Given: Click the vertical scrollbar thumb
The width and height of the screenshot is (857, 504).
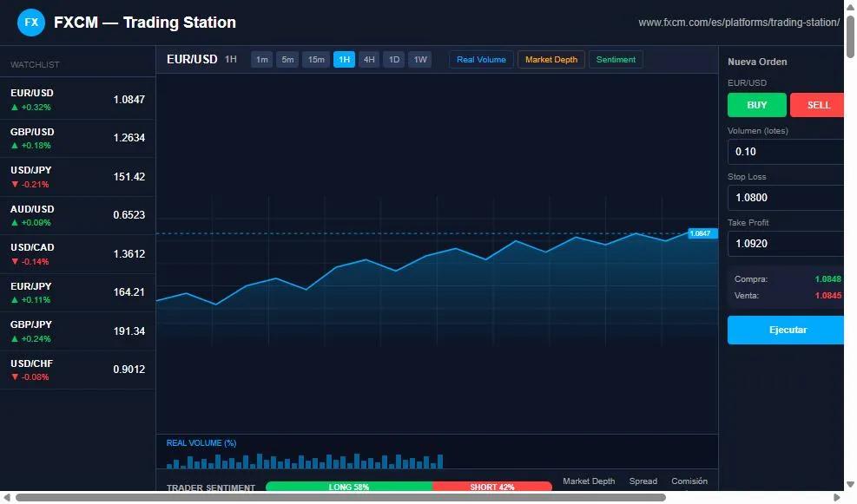Looking at the screenshot, I should pyautogui.click(x=850, y=36).
